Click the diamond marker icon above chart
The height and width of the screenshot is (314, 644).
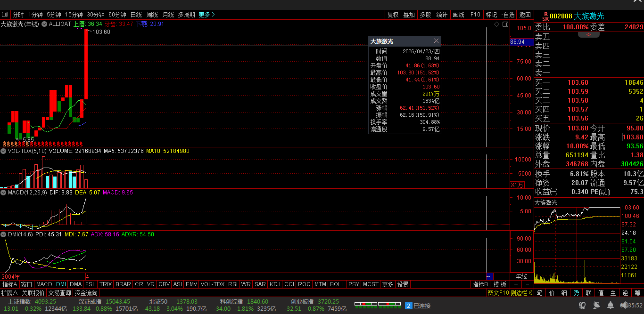click(x=496, y=24)
